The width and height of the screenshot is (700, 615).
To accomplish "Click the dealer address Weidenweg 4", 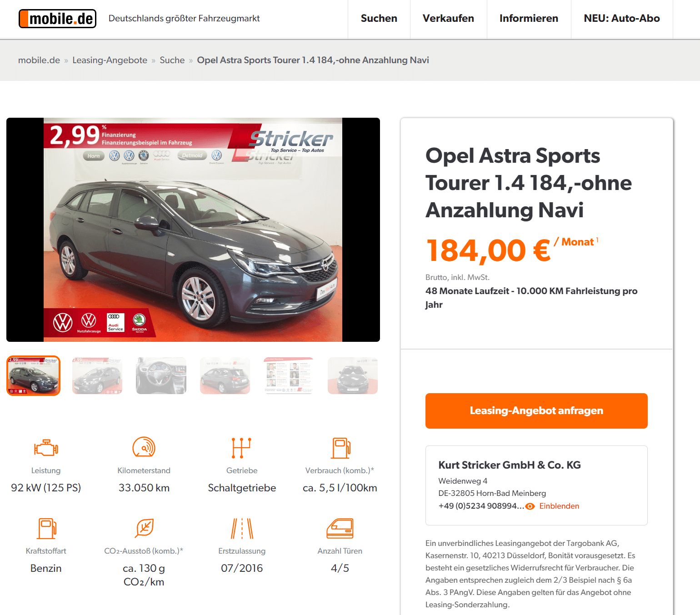I will click(x=463, y=481).
